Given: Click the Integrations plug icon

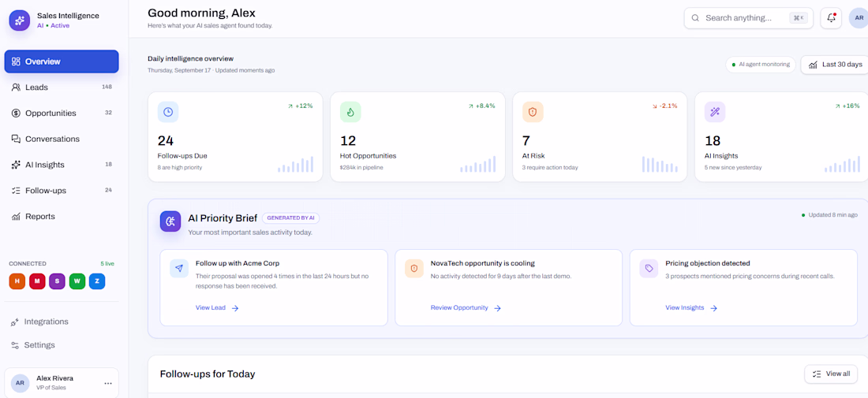Looking at the screenshot, I should pos(16,322).
